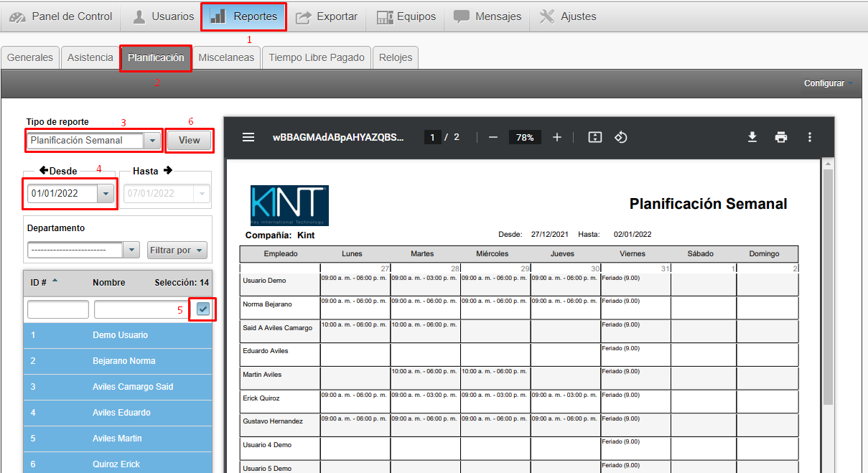Open the PDF viewer sidebar menu icon

(248, 137)
